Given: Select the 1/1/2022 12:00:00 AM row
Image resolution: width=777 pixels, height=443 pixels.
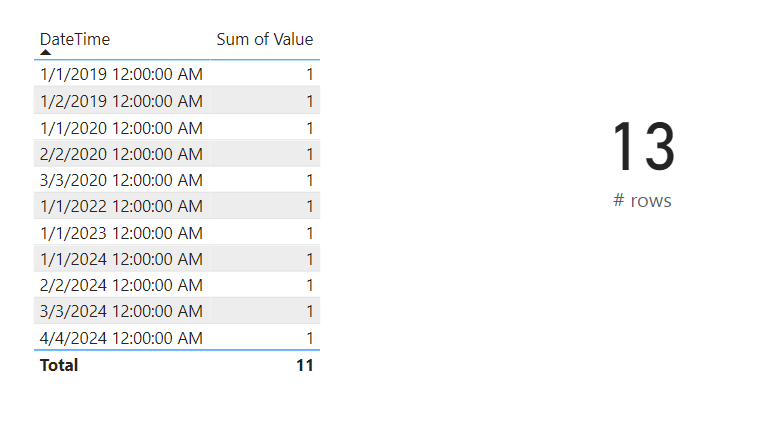Looking at the screenshot, I should (121, 206).
